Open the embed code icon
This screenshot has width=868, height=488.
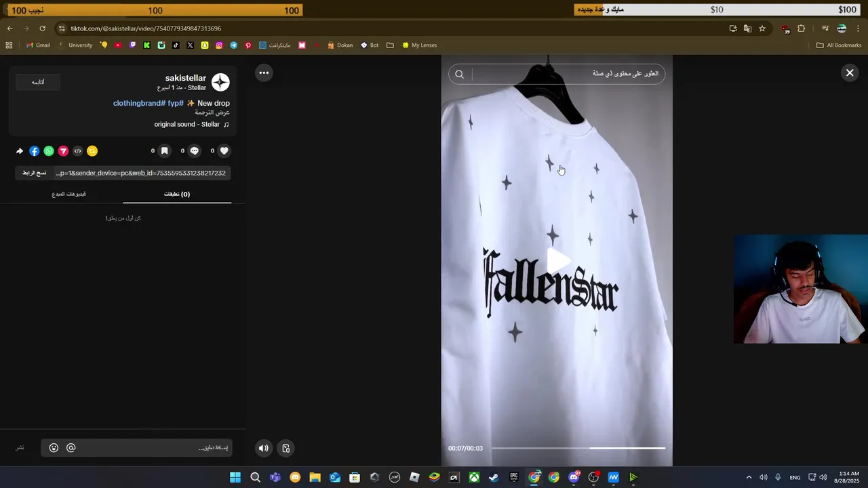point(77,151)
